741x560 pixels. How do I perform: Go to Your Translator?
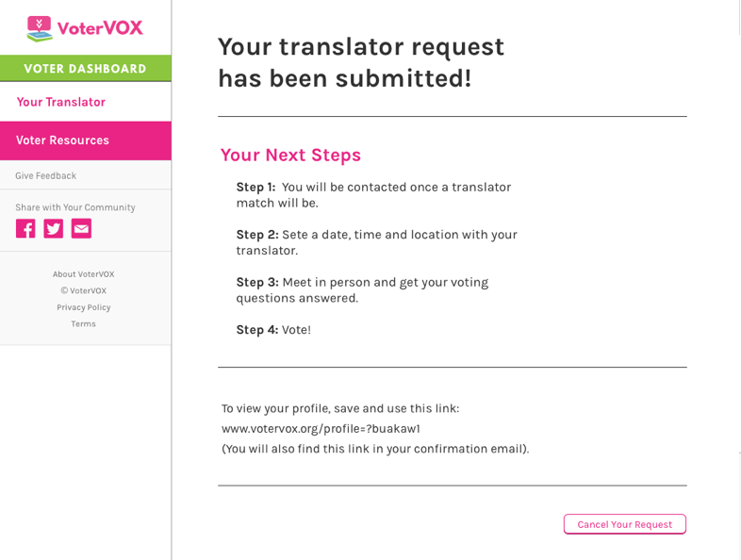tap(61, 102)
